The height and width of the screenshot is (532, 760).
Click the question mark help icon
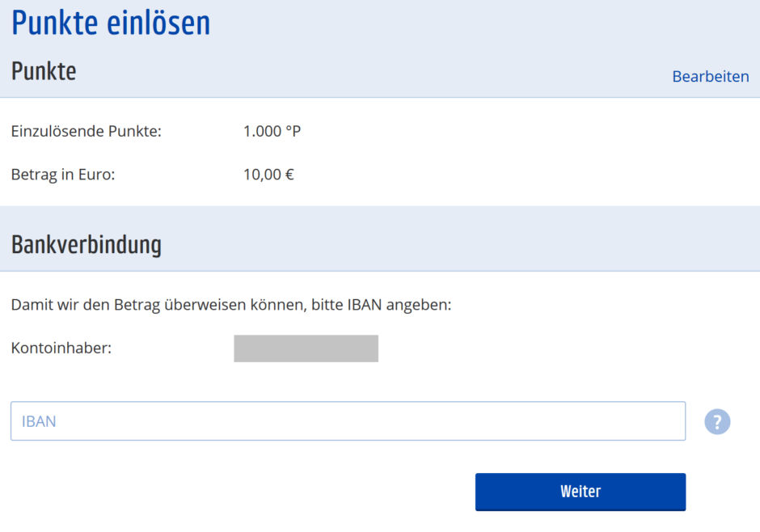point(717,421)
